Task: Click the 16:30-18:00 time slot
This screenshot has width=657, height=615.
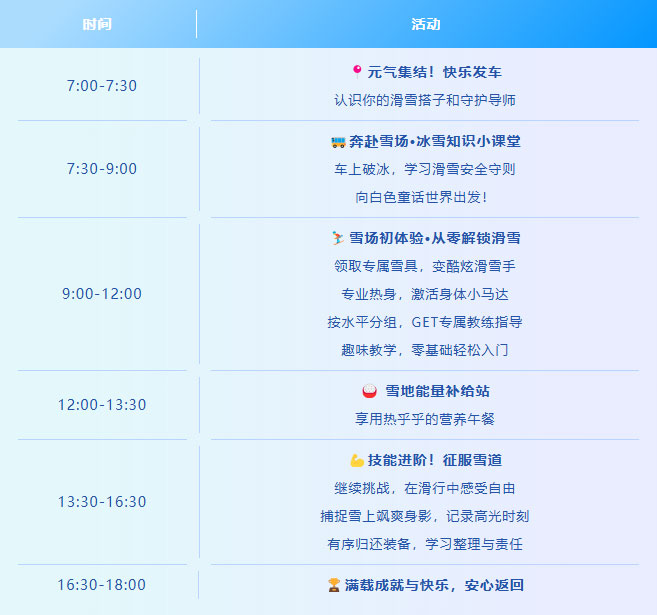Action: pos(102,585)
